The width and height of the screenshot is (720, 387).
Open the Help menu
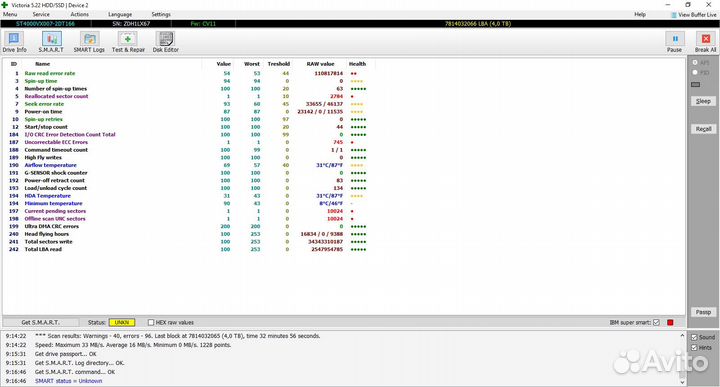[640, 14]
